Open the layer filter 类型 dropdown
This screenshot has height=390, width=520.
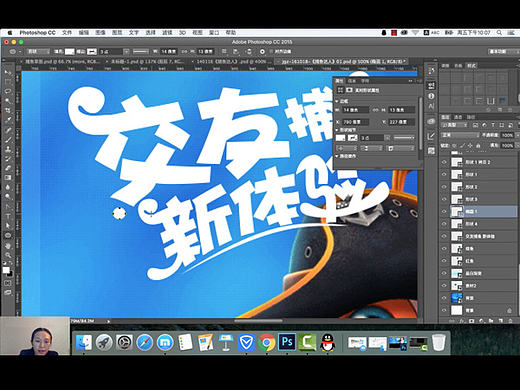pos(455,125)
